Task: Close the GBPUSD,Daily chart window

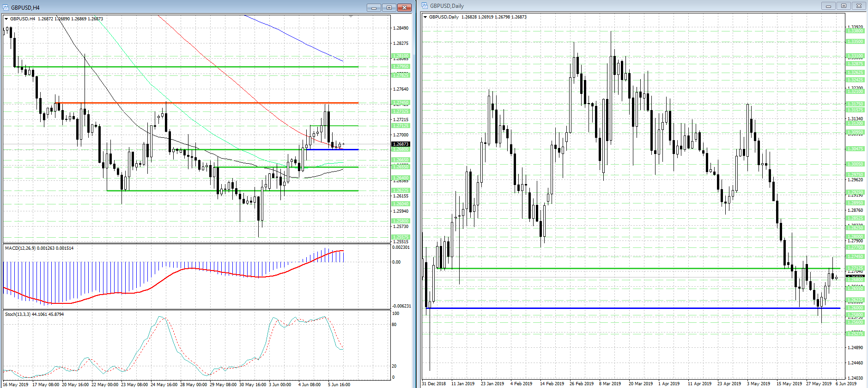Action: [859, 6]
